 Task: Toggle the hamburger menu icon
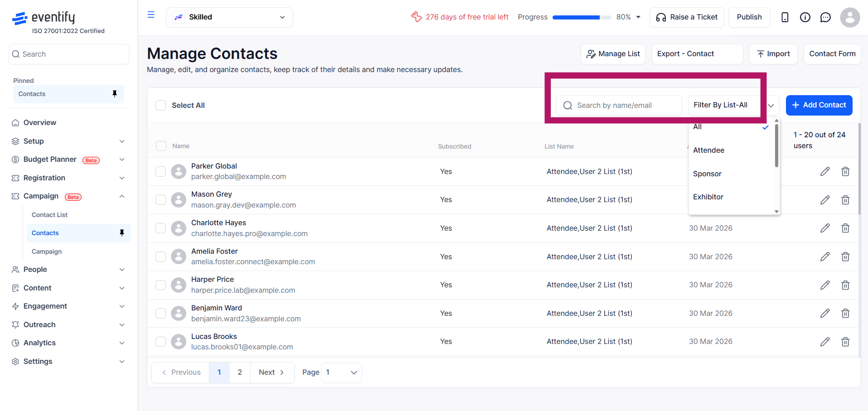coord(151,15)
